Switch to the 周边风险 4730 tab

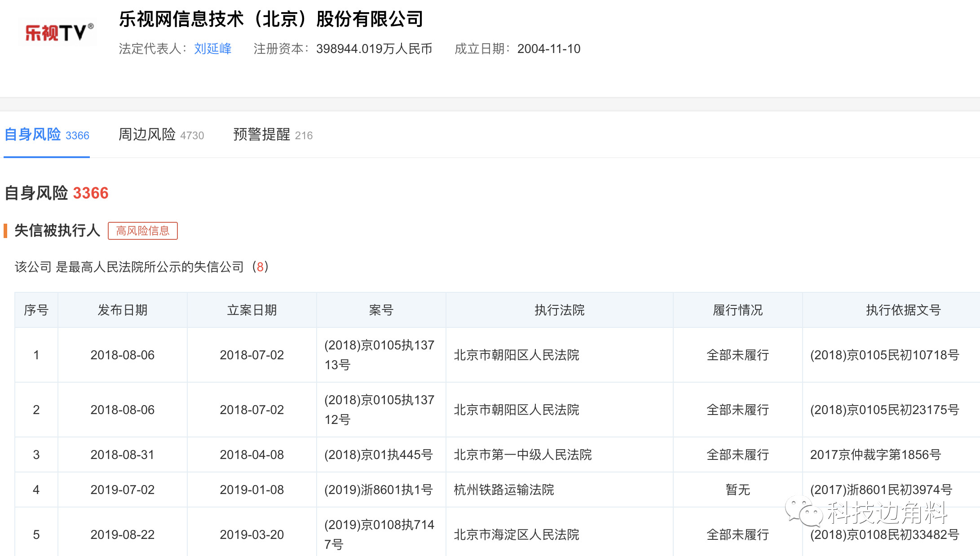tap(161, 135)
